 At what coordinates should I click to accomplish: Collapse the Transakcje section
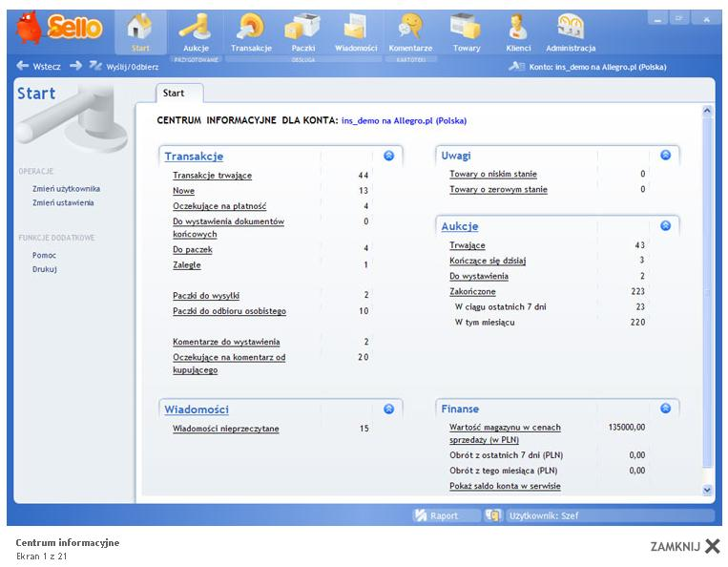pos(388,156)
